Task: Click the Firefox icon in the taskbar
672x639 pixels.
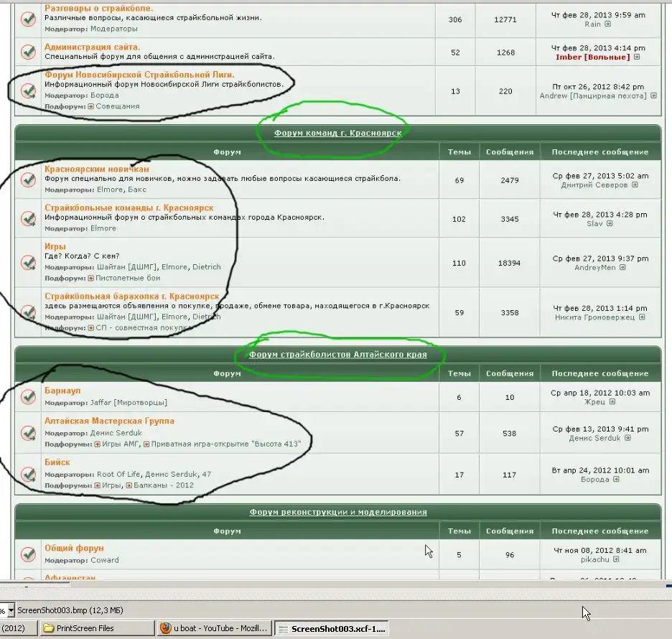Action: (x=165, y=628)
